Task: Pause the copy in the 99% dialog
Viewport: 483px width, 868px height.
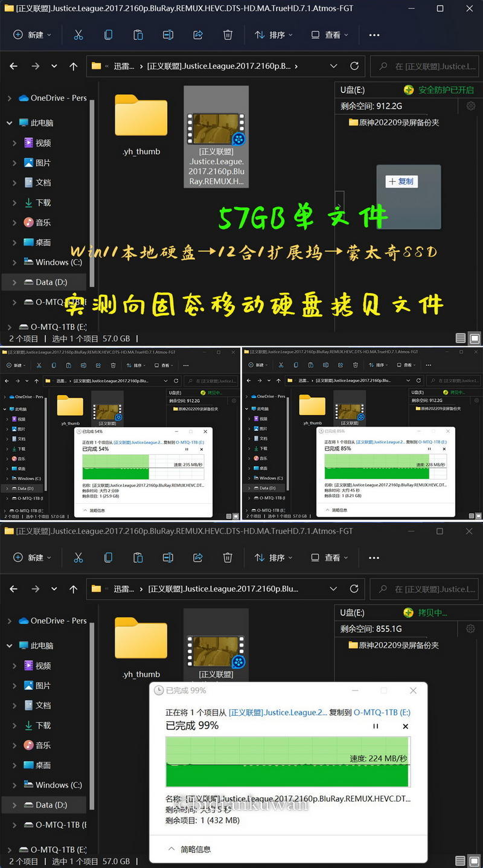Action: tap(376, 726)
